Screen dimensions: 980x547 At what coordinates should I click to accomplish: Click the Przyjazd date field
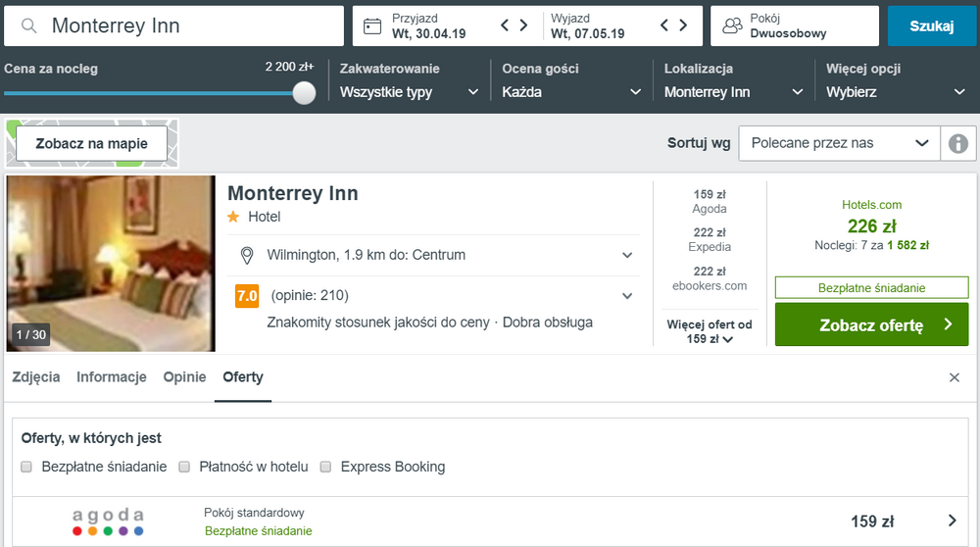[429, 26]
